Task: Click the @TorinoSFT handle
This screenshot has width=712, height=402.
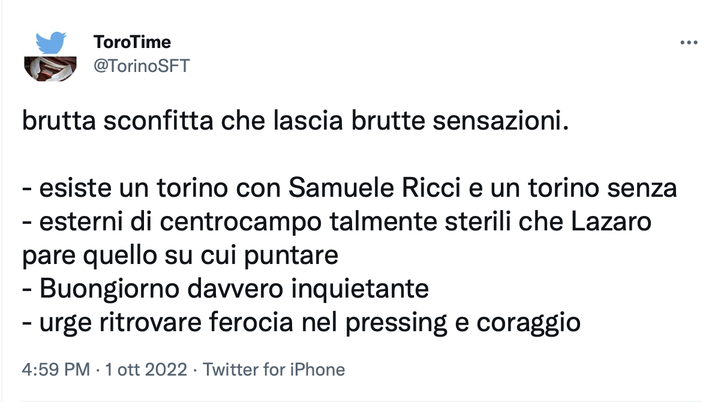Action: 141,66
